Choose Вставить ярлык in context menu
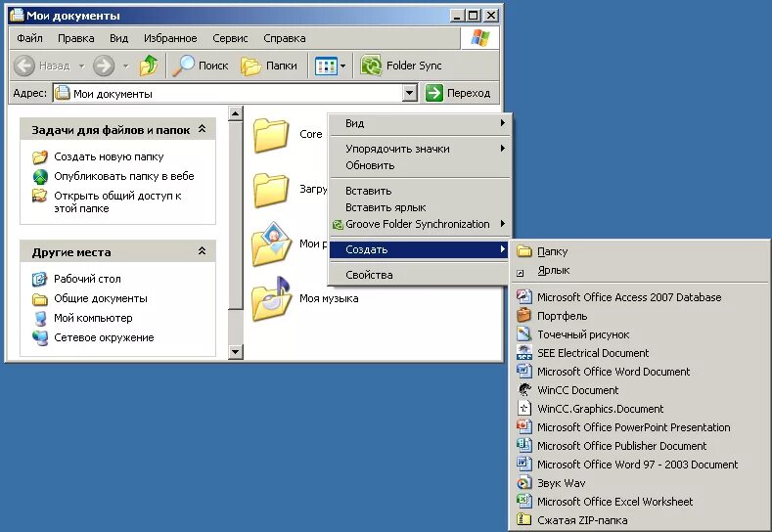The width and height of the screenshot is (772, 532). [x=419, y=207]
